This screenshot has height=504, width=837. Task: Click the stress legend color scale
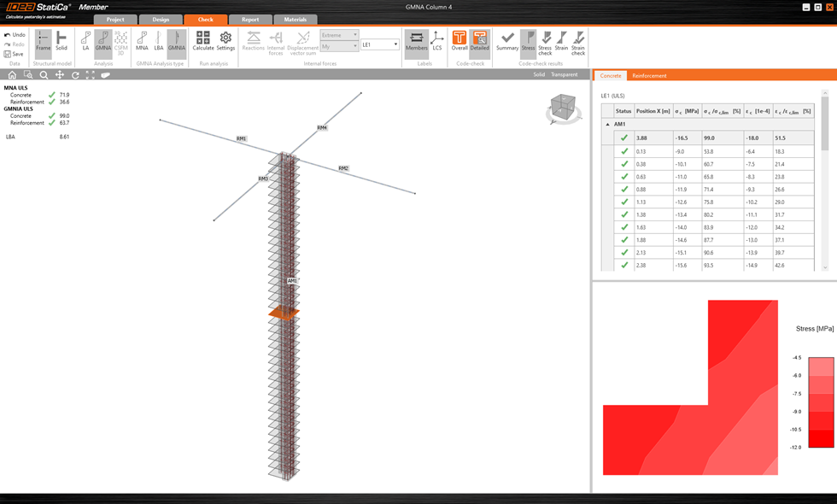click(820, 401)
